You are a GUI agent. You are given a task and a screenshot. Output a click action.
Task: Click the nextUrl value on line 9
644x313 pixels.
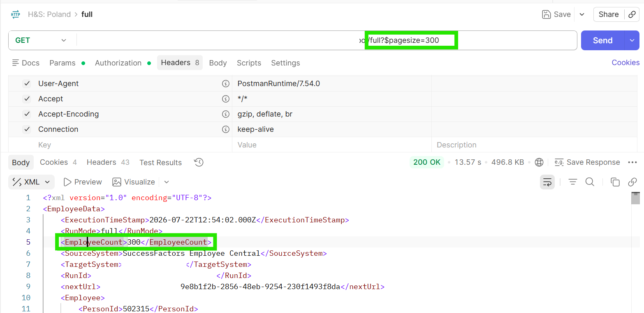(260, 287)
